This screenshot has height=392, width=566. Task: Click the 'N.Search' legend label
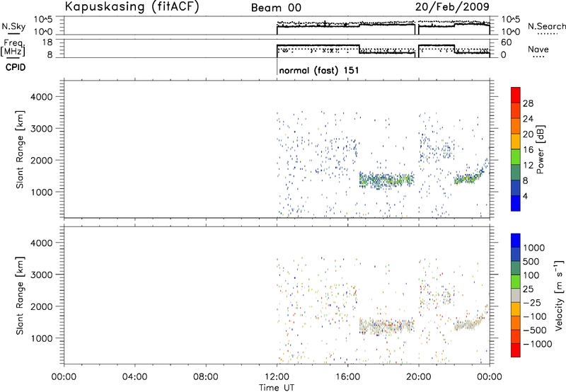click(546, 26)
